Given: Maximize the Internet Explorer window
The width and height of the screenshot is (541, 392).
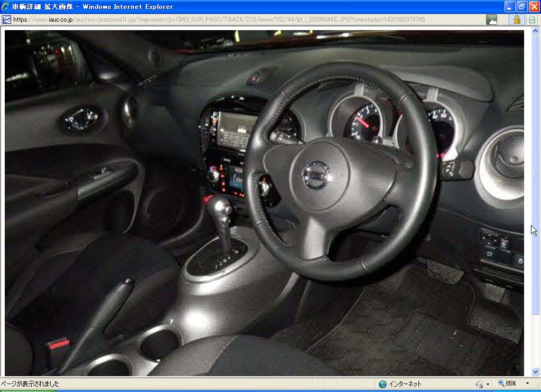Looking at the screenshot, I should pyautogui.click(x=521, y=7).
